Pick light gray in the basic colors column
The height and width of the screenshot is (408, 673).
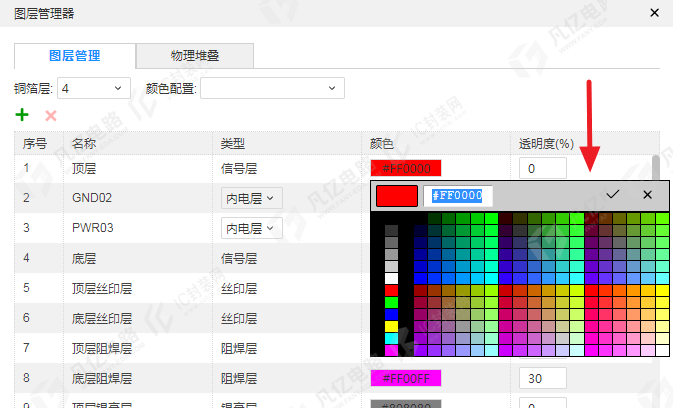coord(391,267)
